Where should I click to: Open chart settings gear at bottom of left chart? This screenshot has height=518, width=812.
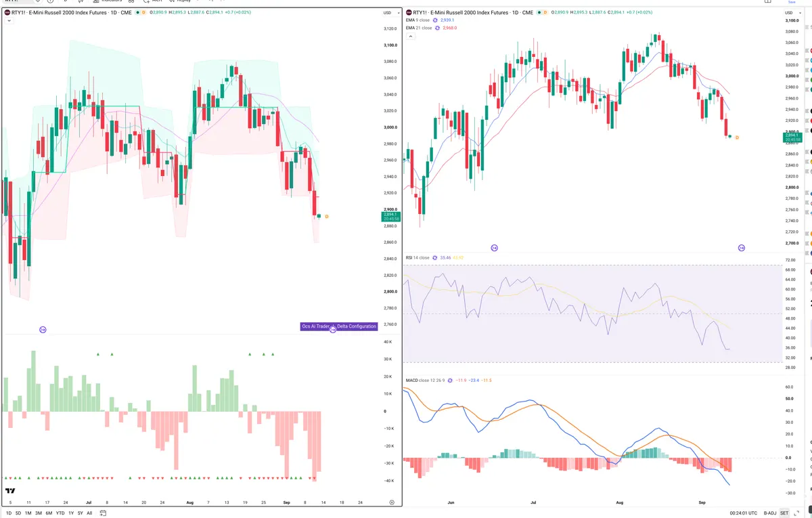[392, 502]
